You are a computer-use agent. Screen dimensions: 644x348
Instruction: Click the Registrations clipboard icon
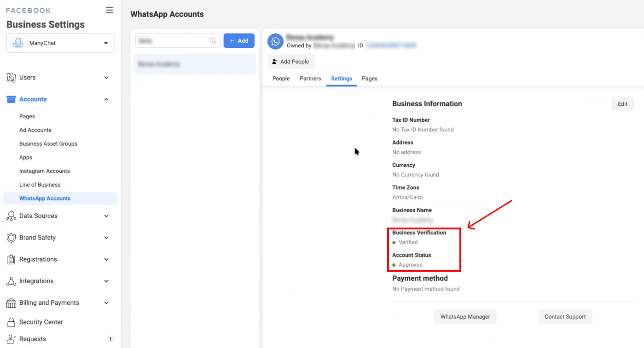[11, 259]
